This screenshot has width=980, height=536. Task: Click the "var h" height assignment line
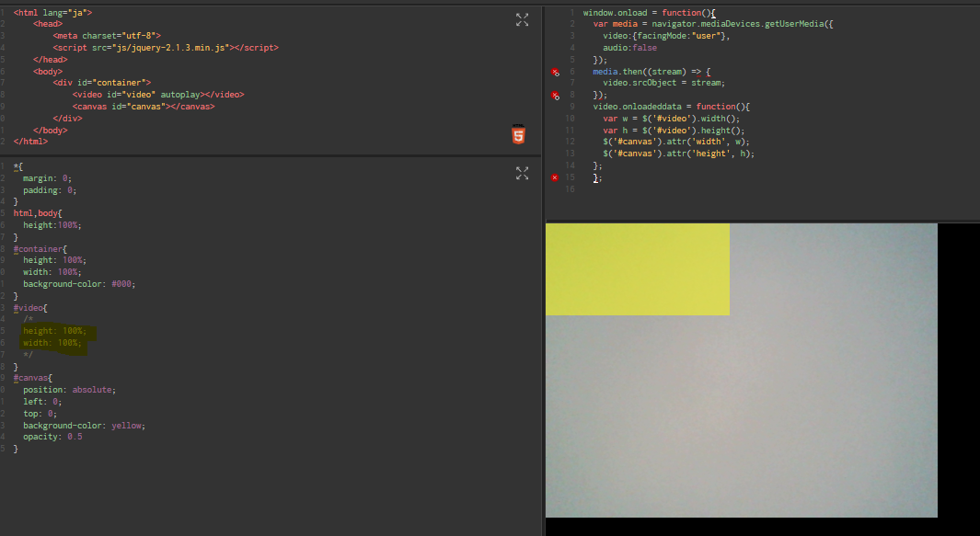tap(674, 130)
